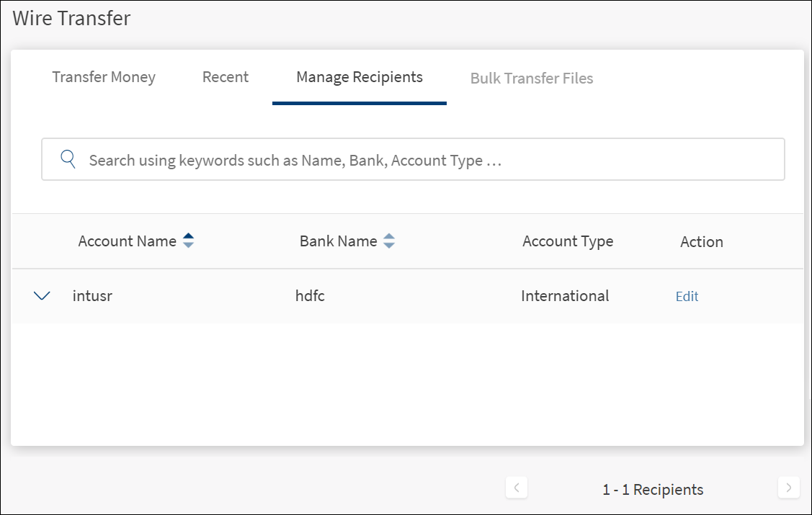Sort by Account Name using arrows icon
The height and width of the screenshot is (515, 812).
coord(188,241)
